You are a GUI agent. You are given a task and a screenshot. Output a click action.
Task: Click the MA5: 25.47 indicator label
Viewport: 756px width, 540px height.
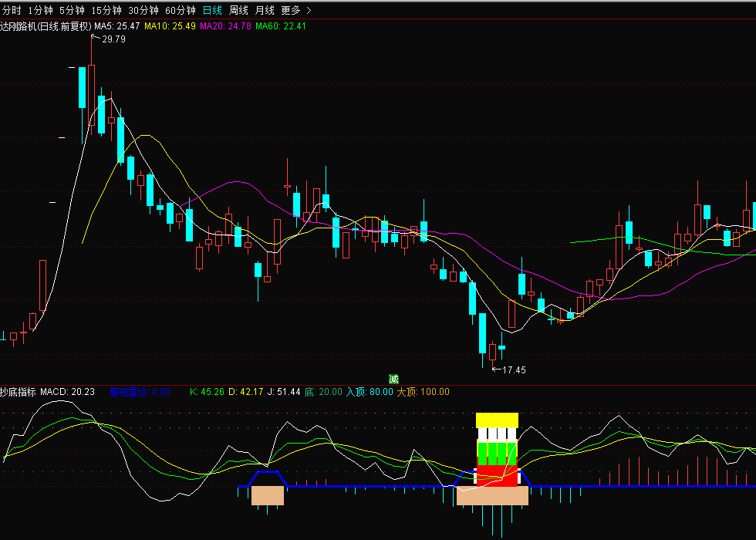coord(116,26)
